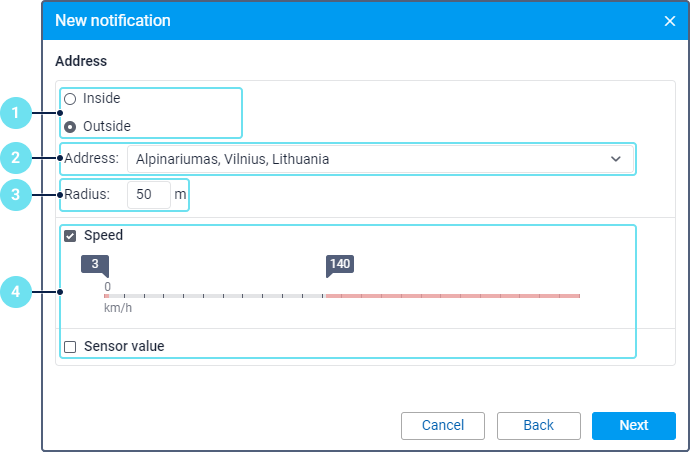Uncheck the Speed checkbox

pyautogui.click(x=70, y=237)
